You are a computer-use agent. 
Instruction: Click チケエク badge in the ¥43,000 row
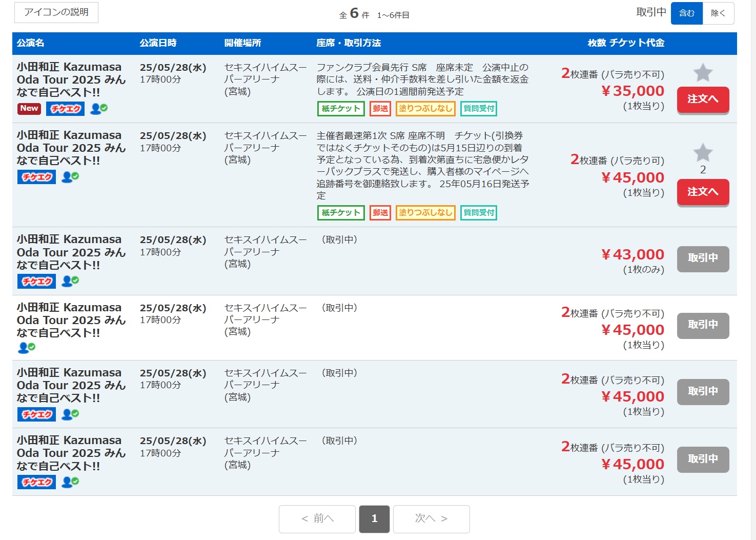36,281
